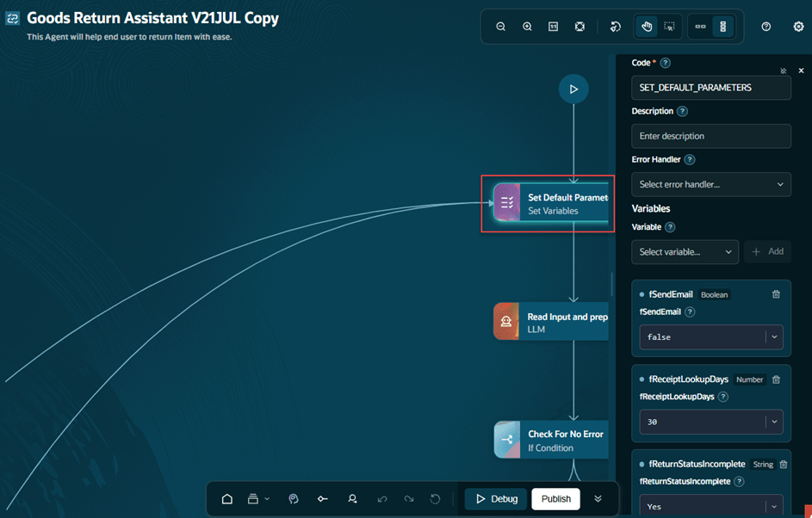
Task: Click the Debug button
Action: tap(496, 499)
